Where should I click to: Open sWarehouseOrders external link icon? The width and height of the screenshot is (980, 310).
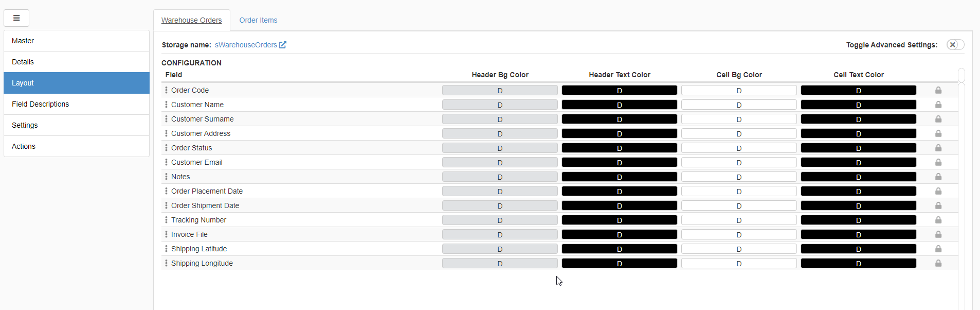pos(283,45)
